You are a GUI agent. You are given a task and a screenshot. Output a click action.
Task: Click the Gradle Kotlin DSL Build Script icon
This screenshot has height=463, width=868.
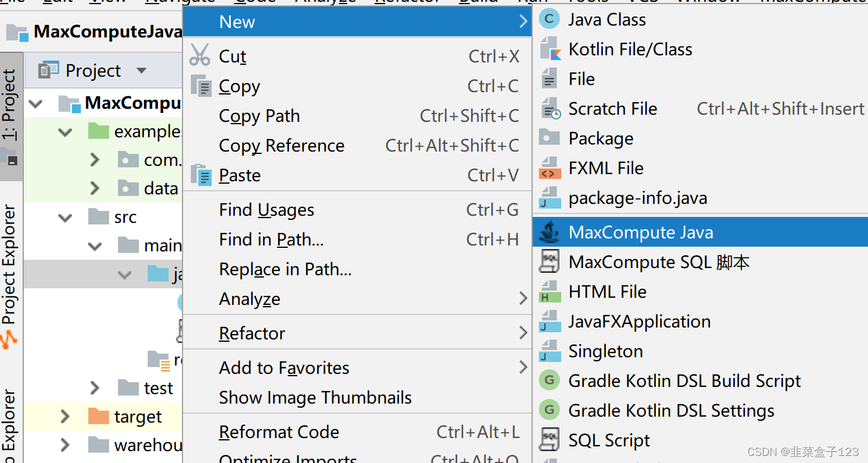(x=550, y=381)
